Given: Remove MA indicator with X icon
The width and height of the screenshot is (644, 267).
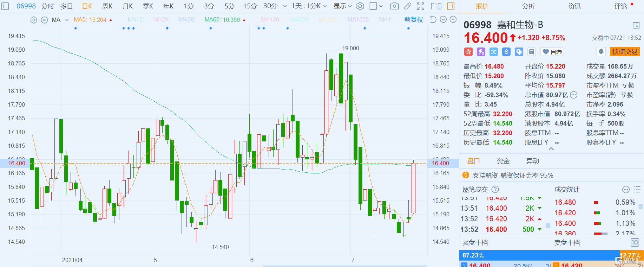Looking at the screenshot, I should coord(44,20).
